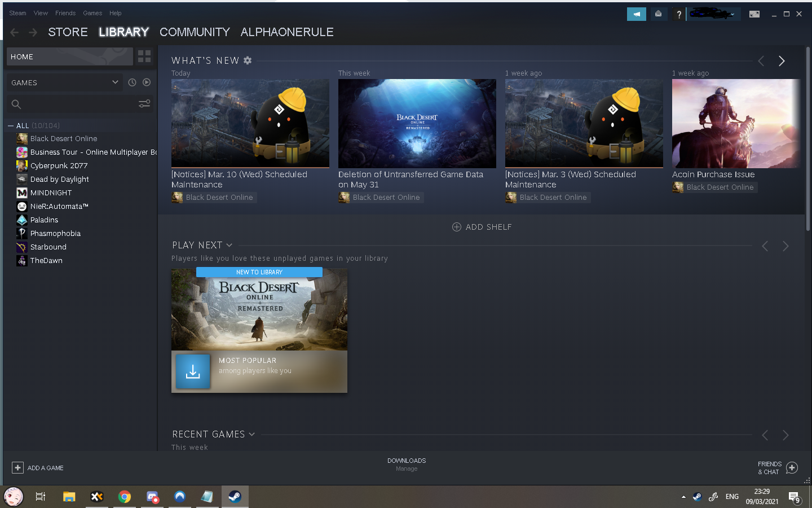Expand the Play Next shelf dropdown
The height and width of the screenshot is (508, 812).
pos(229,245)
